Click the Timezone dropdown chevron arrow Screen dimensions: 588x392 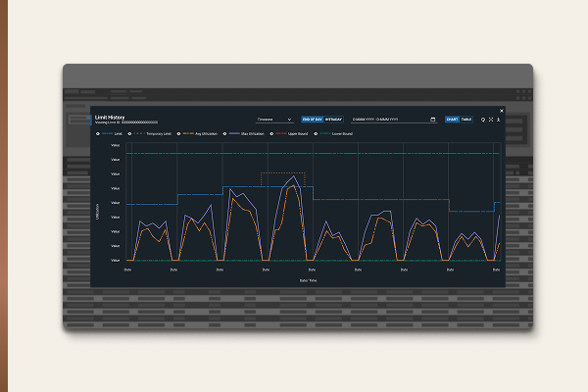(290, 120)
